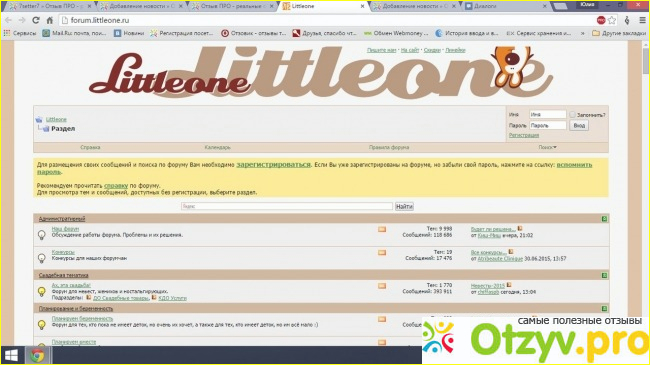Click the Вход login button
This screenshot has height=365, width=650.
579,125
